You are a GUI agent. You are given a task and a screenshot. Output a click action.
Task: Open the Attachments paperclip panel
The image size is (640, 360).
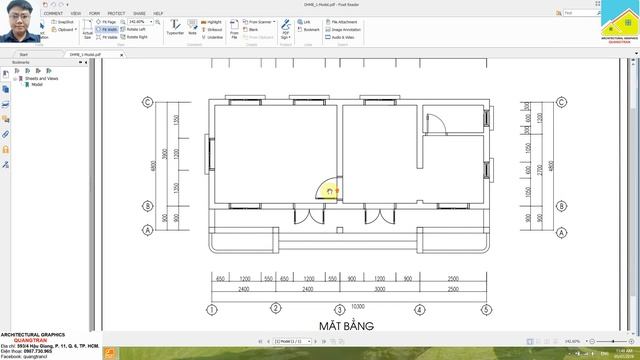click(x=5, y=134)
